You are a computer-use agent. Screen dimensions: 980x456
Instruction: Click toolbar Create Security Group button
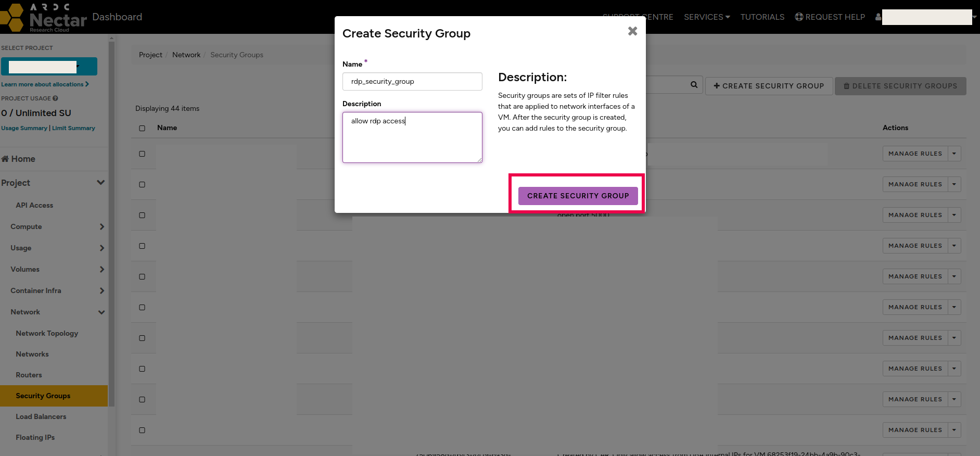(769, 86)
